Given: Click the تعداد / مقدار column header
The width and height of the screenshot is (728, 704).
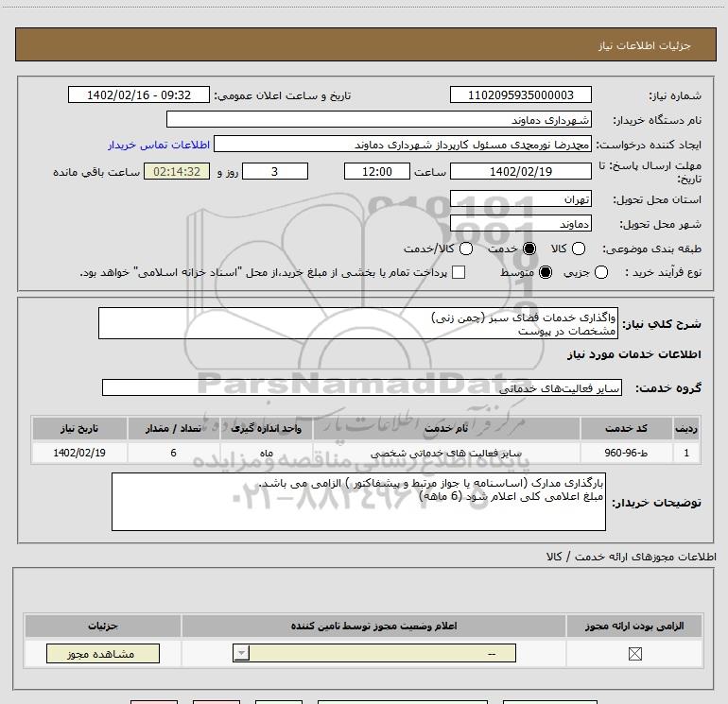Looking at the screenshot, I should [173, 428].
